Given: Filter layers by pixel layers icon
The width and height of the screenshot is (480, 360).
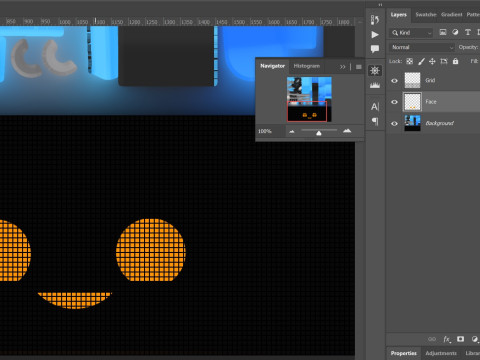Looking at the screenshot, I should coord(443,32).
